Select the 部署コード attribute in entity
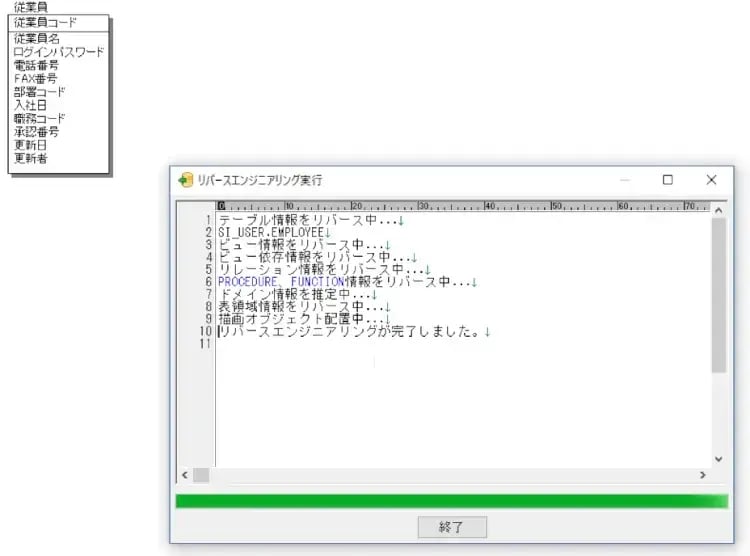This screenshot has width=750, height=556. click(x=40, y=91)
